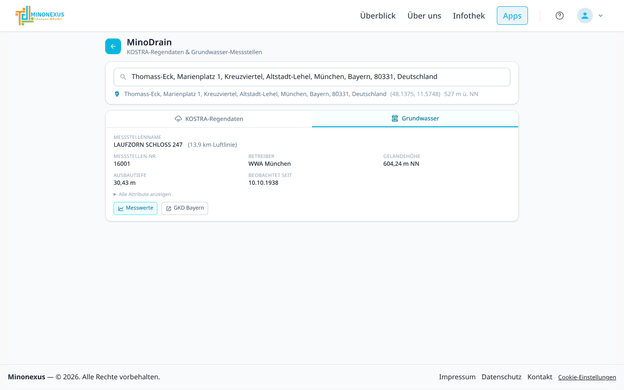Switch to the Grundwasser tab
The width and height of the screenshot is (624, 390).
click(x=415, y=119)
